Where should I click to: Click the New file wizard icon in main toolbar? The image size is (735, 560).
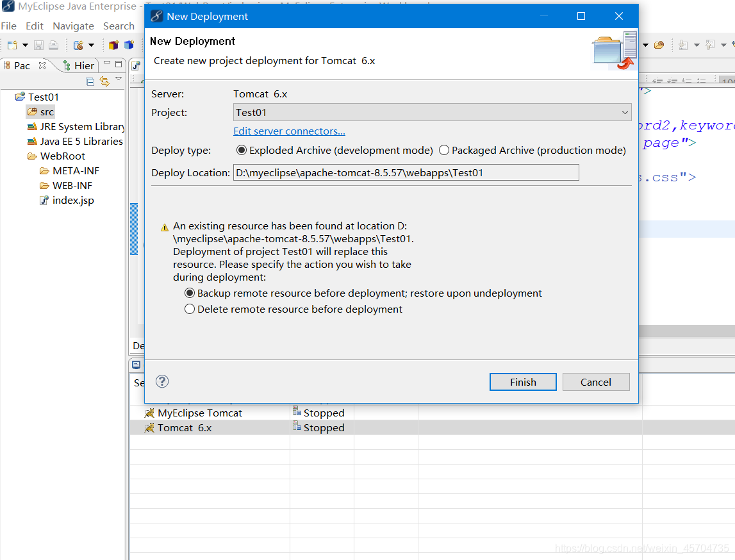12,45
